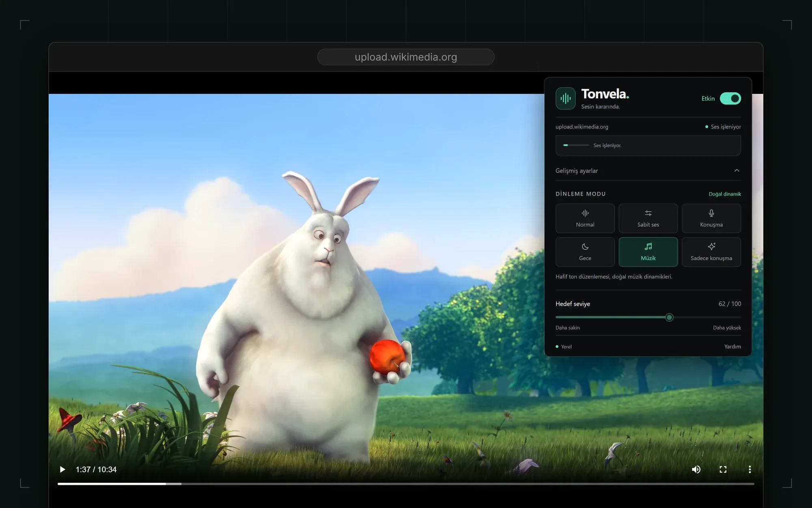
Task: Switch to Gece mode
Action: pos(585,252)
